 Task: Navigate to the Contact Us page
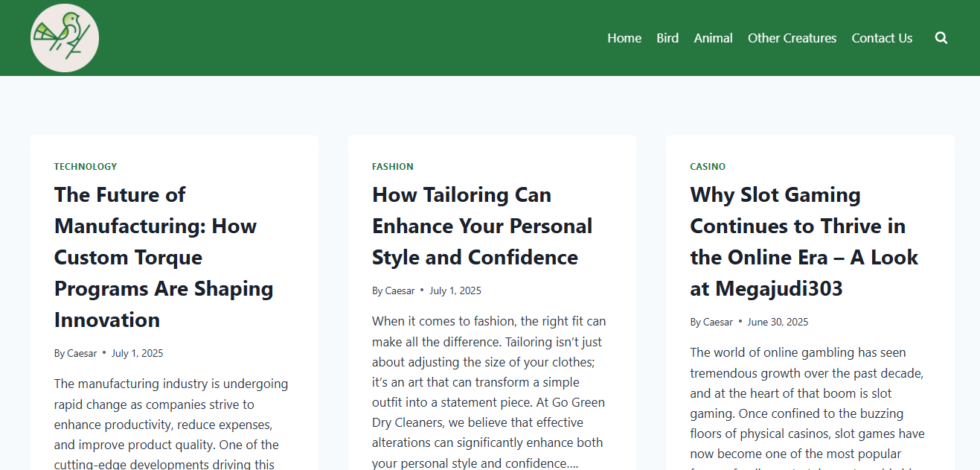point(882,38)
